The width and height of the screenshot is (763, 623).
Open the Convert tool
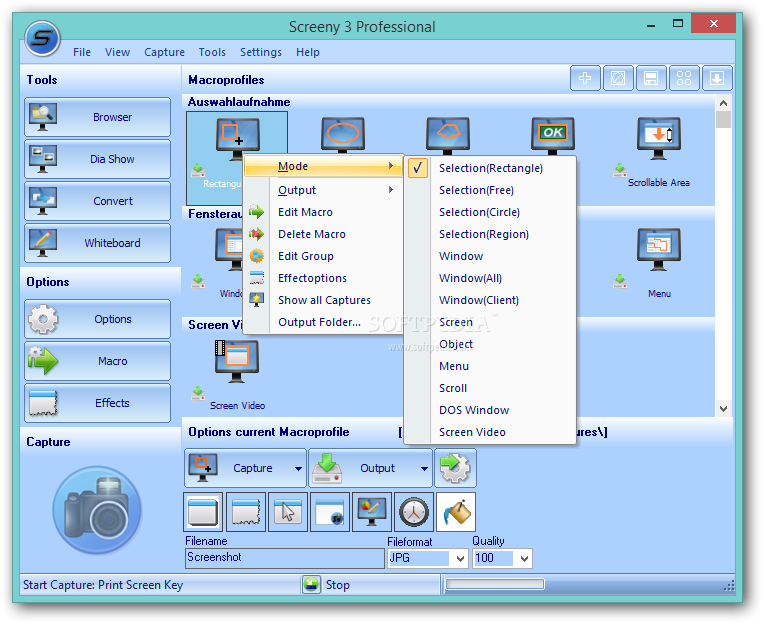(97, 201)
